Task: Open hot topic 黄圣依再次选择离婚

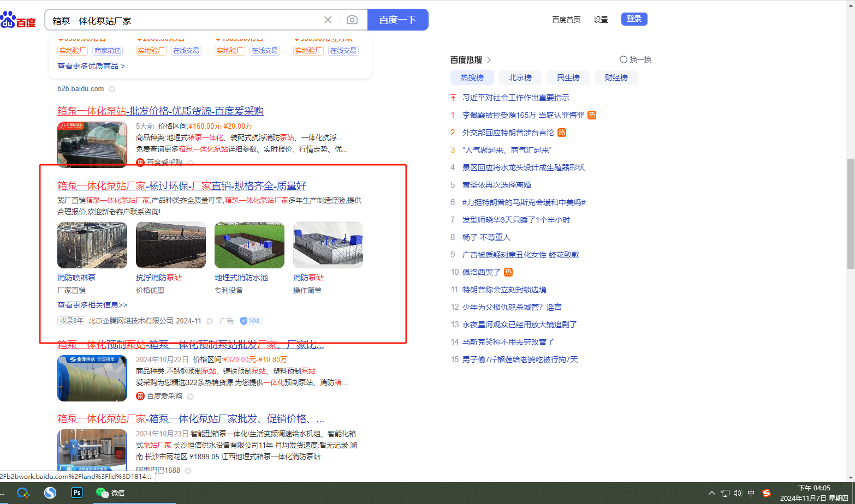Action: [x=497, y=185]
